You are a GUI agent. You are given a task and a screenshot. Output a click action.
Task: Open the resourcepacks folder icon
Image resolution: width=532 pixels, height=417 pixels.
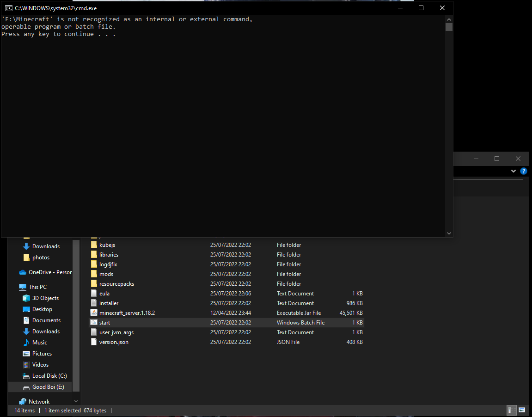[94, 283]
